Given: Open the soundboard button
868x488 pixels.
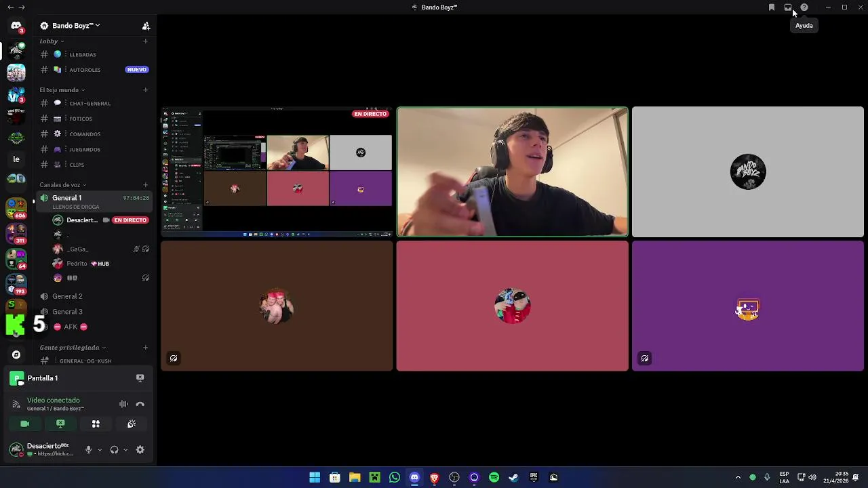Looking at the screenshot, I should coord(132,424).
